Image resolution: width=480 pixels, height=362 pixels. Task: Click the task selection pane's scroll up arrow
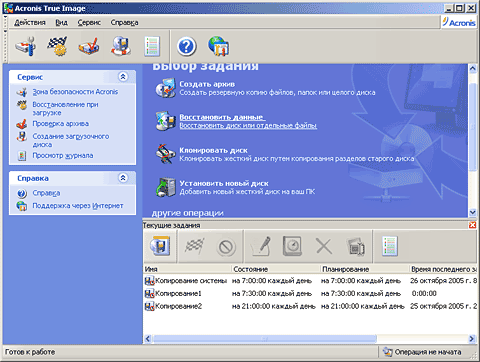point(472,69)
